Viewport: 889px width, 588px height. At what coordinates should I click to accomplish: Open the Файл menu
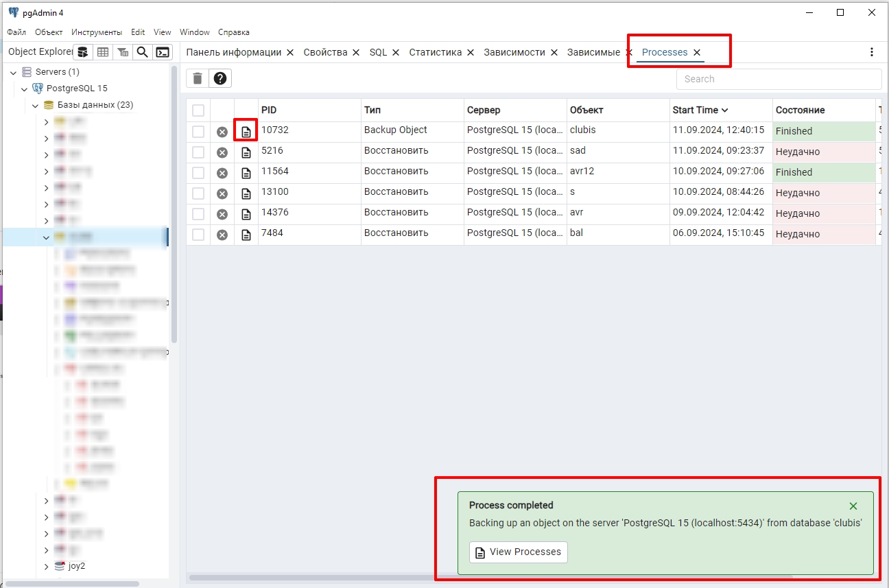point(16,32)
